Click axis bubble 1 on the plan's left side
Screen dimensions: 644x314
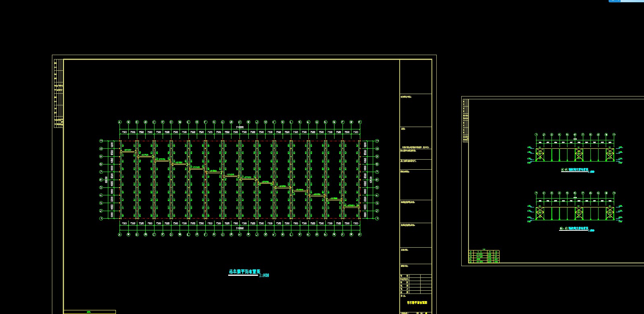(101, 218)
